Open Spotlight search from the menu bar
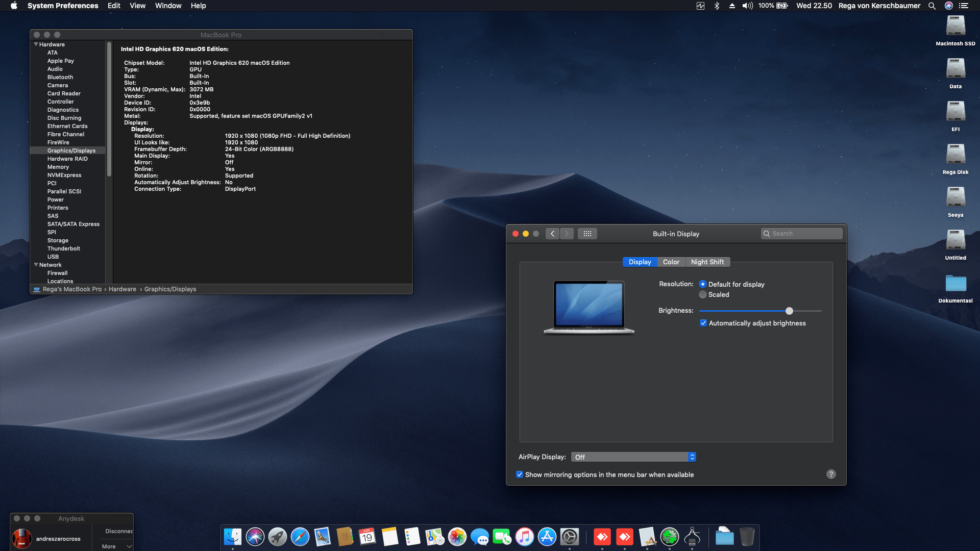Image resolution: width=980 pixels, height=551 pixels. [932, 6]
